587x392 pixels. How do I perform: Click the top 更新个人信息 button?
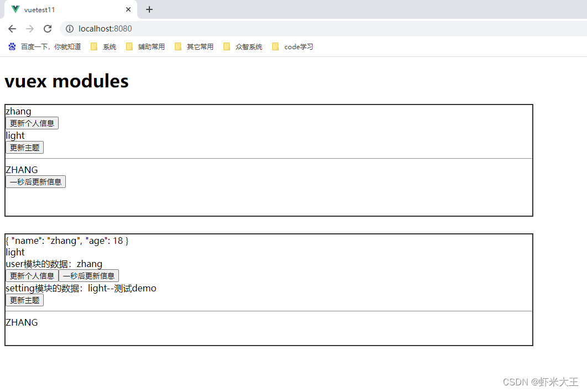point(32,123)
